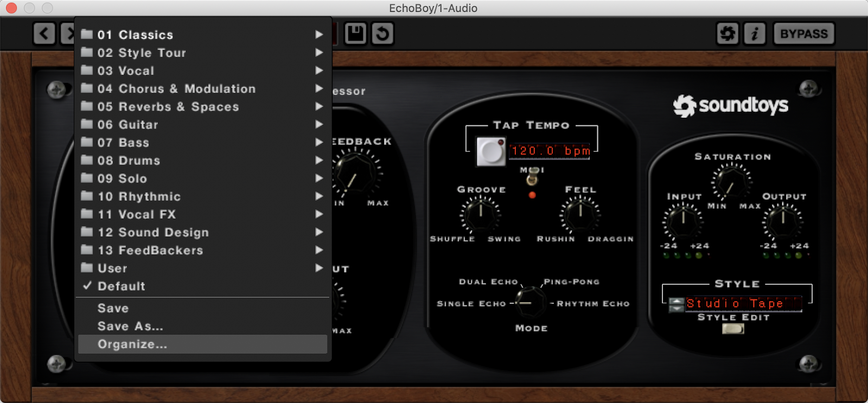Open the 02 Style Tour preset folder
The image size is (868, 403).
[203, 53]
